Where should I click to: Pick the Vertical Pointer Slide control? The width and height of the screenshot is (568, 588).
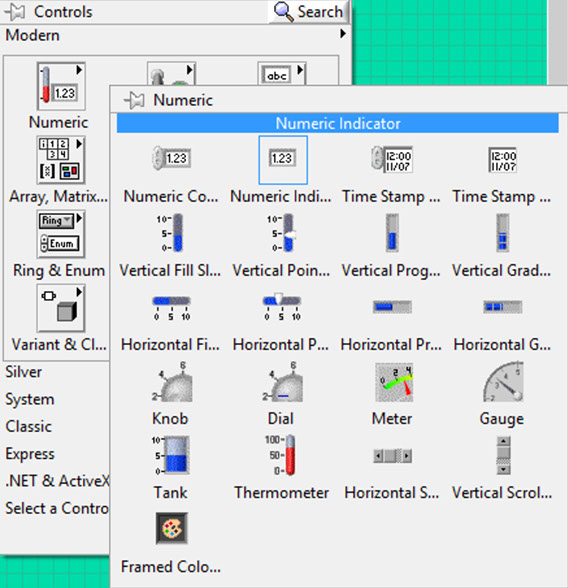[x=281, y=232]
